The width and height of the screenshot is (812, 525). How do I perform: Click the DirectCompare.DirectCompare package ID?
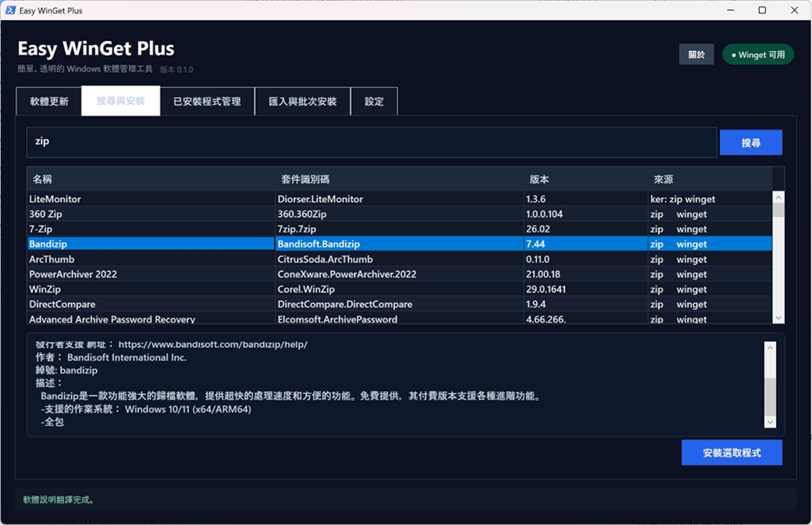pyautogui.click(x=345, y=304)
